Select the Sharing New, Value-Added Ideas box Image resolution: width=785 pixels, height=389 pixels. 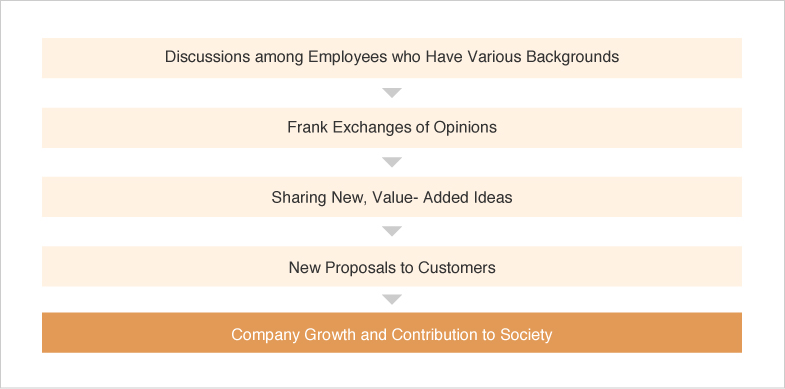(392, 197)
